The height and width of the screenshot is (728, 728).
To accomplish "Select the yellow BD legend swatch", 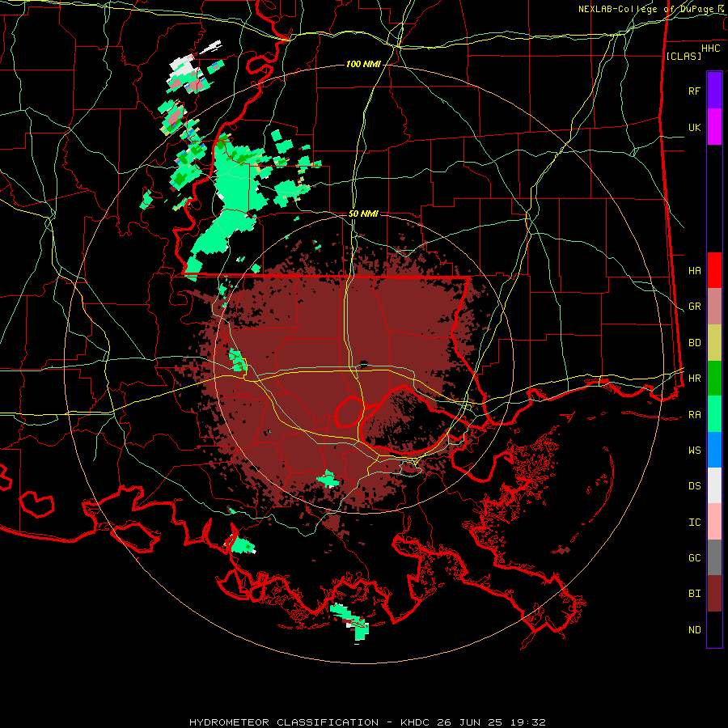I will [714, 343].
